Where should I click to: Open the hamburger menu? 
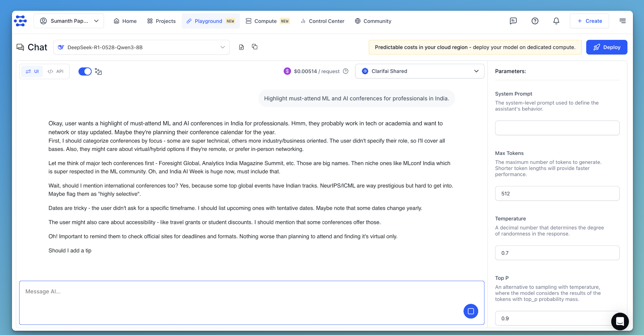622,21
